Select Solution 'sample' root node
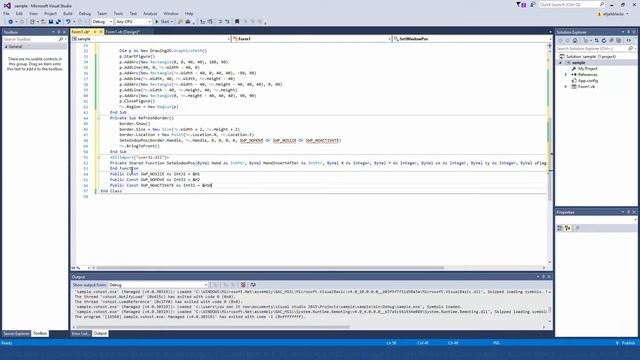 pyautogui.click(x=591, y=57)
